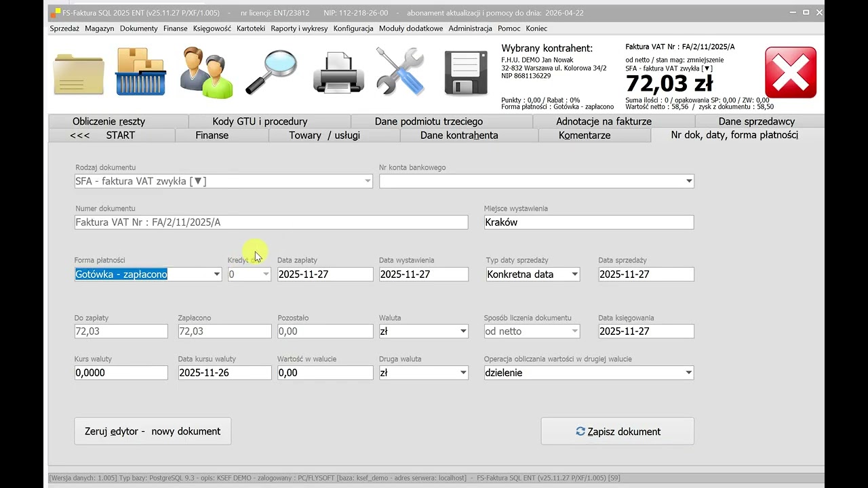Switch to Dane kontrahenta tab
Screen dimensions: 868x488
tap(469, 135)
